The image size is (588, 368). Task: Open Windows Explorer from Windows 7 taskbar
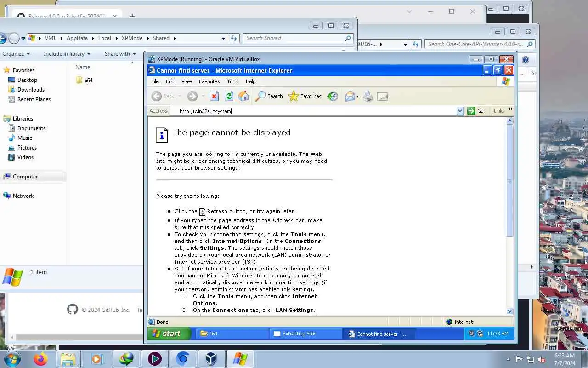68,359
